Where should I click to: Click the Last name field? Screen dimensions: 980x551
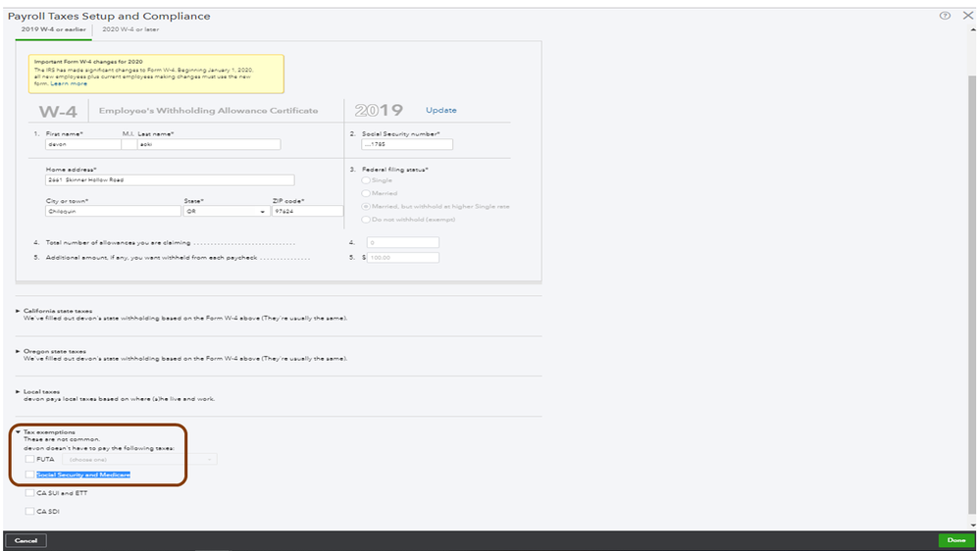point(209,144)
